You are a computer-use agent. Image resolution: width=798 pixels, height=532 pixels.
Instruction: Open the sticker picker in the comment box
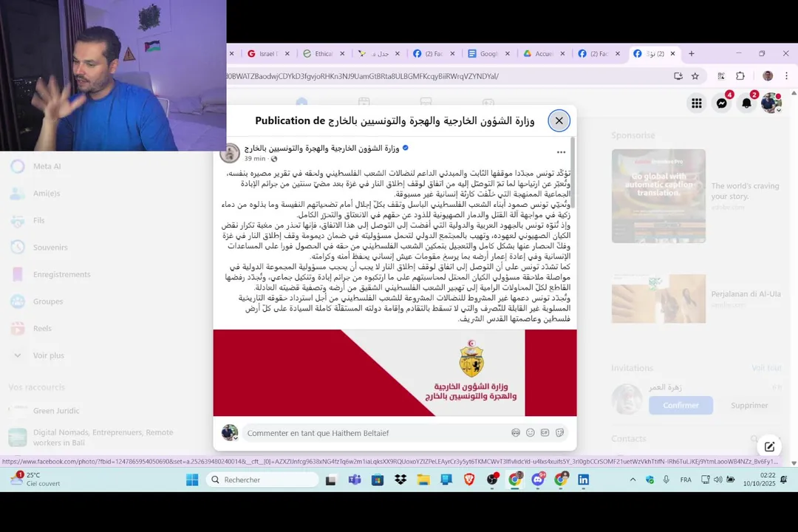(559, 433)
